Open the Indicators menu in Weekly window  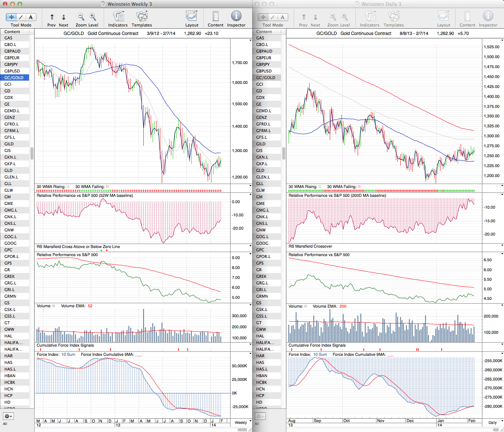pos(118,17)
